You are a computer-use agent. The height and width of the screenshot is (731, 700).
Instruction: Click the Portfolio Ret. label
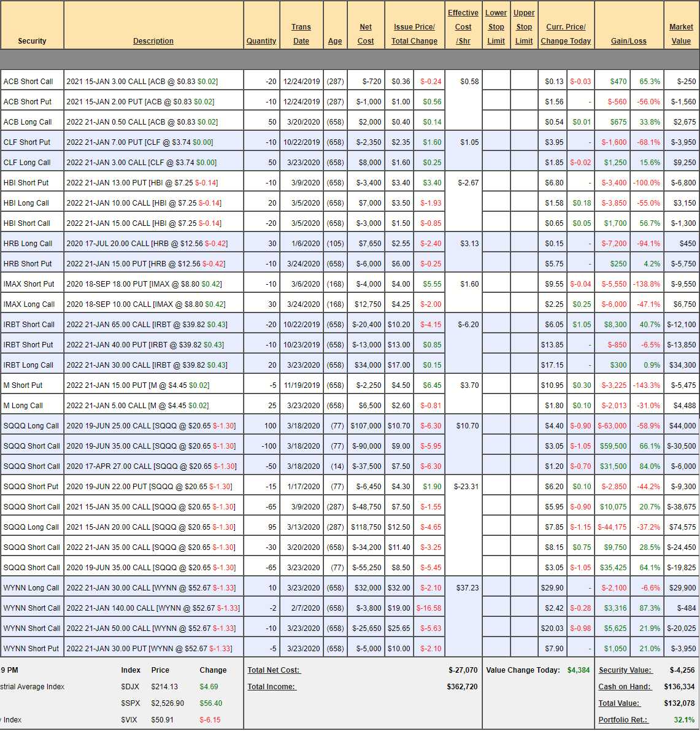click(623, 720)
